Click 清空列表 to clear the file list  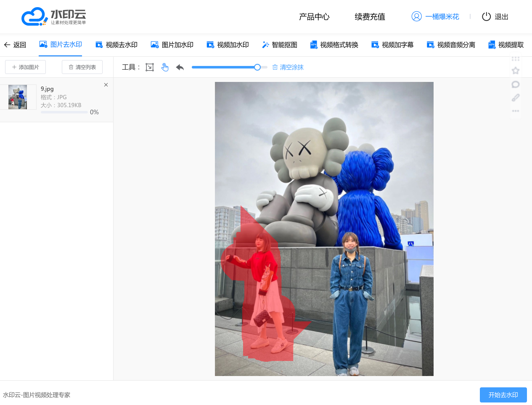point(82,67)
